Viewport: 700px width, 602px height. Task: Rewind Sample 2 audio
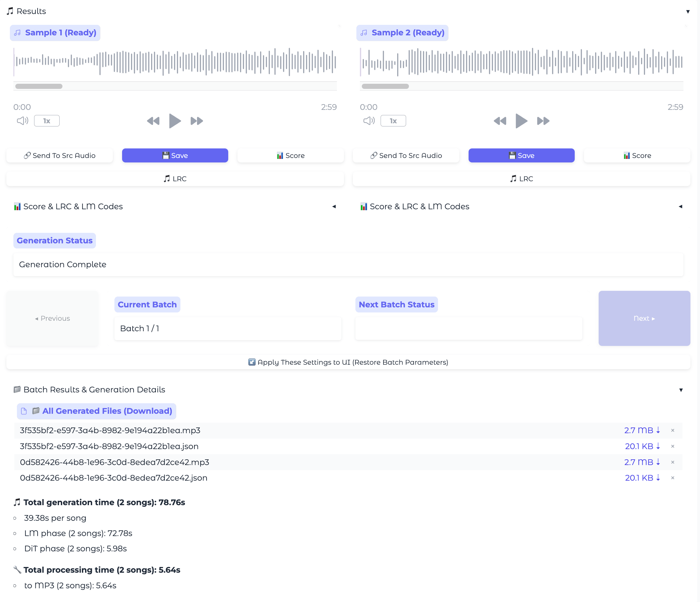pos(500,121)
